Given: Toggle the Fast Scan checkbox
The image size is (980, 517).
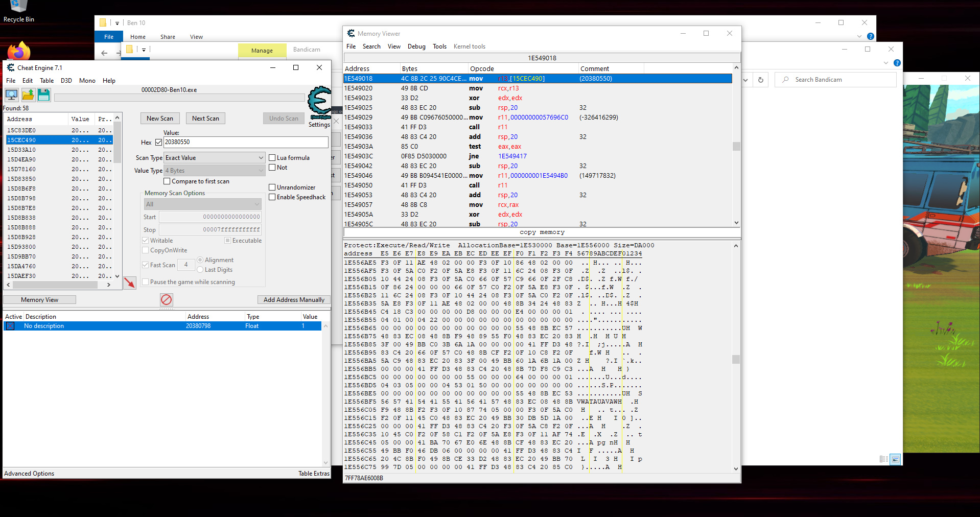Looking at the screenshot, I should (146, 265).
